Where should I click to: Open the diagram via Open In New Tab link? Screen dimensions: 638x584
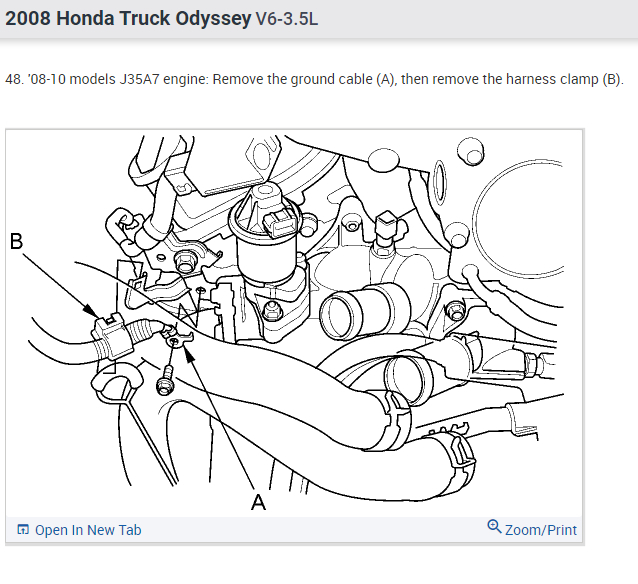tap(88, 530)
